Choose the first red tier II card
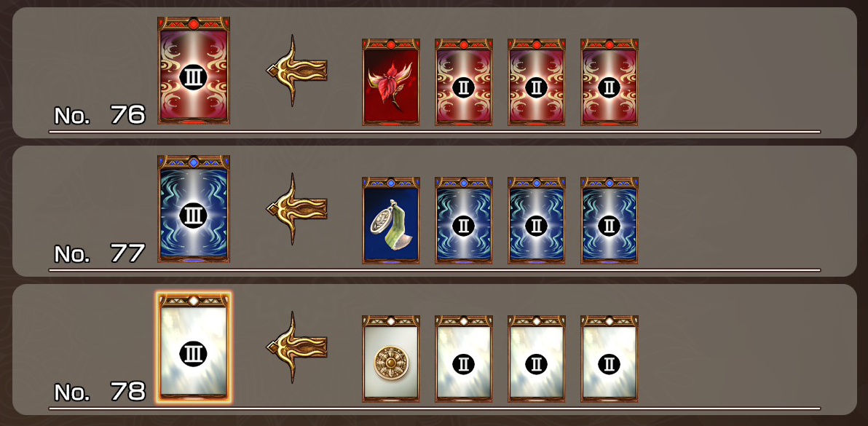This screenshot has width=868, height=426. click(463, 82)
